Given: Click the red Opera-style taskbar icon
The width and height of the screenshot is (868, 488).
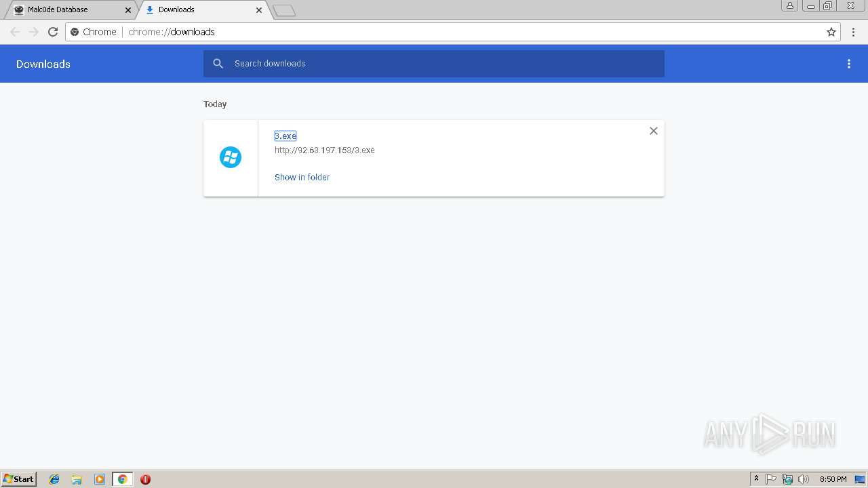Looking at the screenshot, I should (145, 479).
